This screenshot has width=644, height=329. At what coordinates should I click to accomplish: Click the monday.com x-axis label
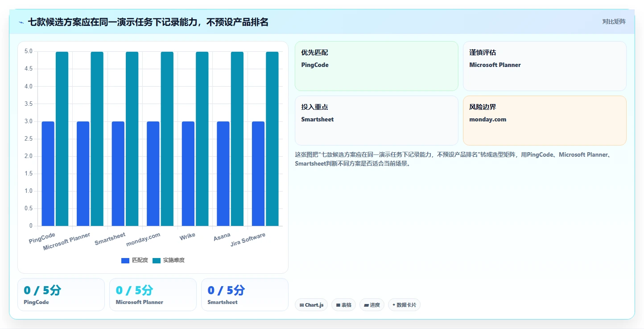pyautogui.click(x=143, y=239)
